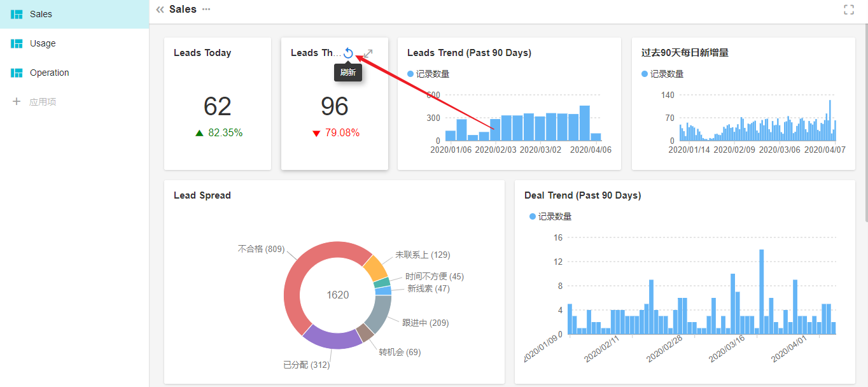Open the Usage page in sidebar

point(74,43)
